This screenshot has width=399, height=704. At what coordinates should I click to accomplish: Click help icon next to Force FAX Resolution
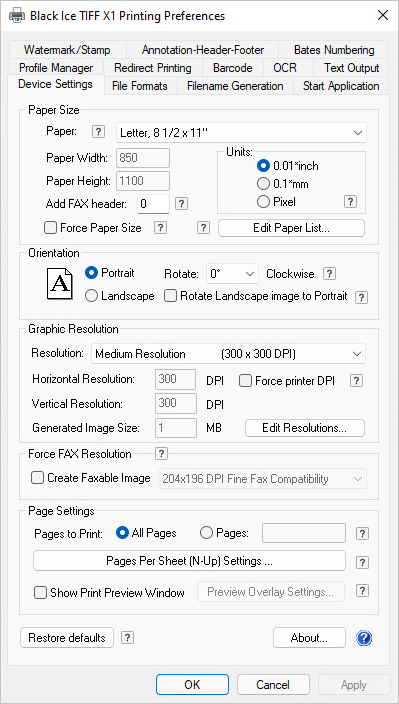tap(161, 454)
